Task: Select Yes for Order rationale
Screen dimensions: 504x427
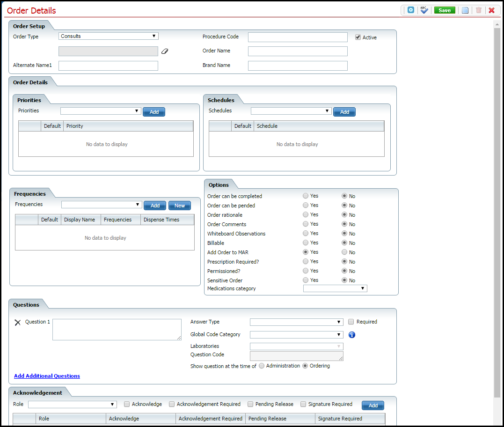Action: click(306, 214)
